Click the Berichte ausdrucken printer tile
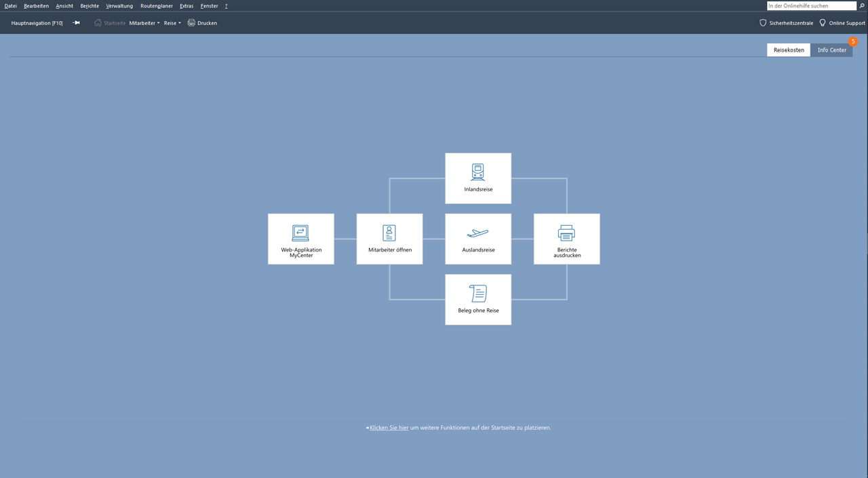Viewport: 868px width, 478px height. click(x=566, y=239)
